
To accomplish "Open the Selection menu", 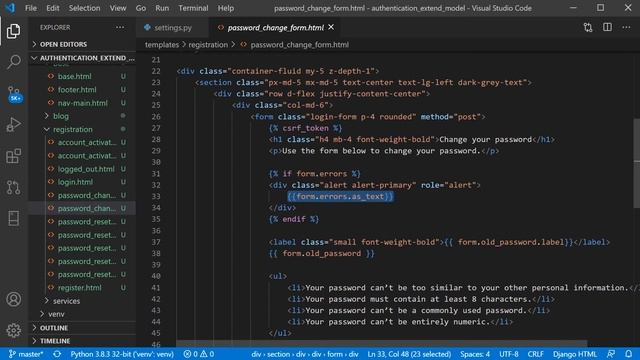I will coord(84,8).
